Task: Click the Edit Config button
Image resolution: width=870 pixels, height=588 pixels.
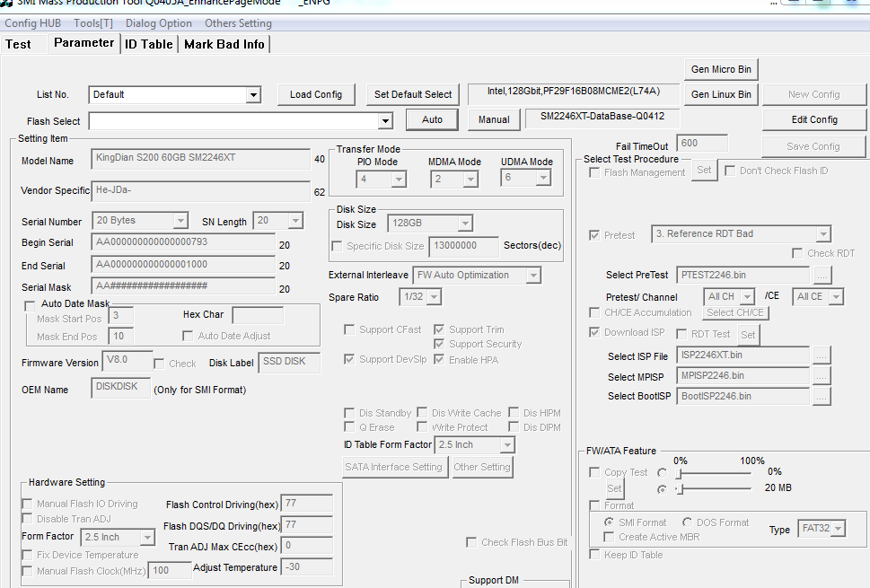Action: coord(814,119)
